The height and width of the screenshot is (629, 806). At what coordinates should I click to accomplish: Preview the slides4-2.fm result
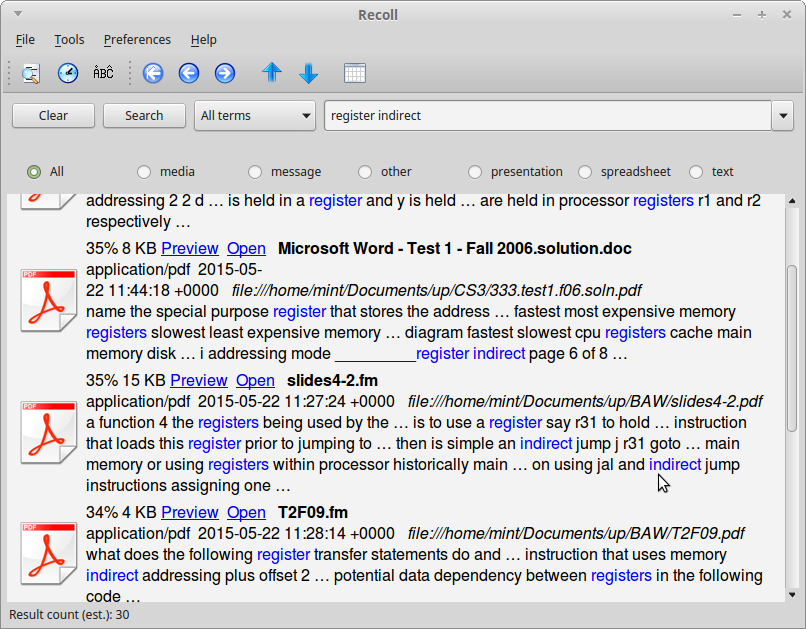click(x=198, y=381)
